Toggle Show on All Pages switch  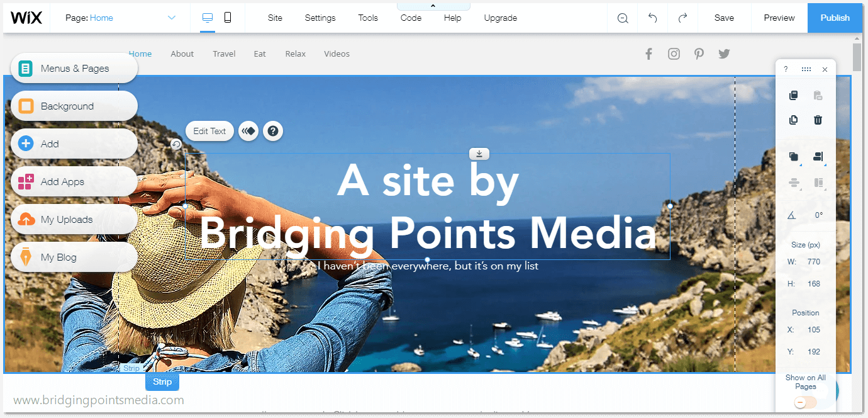[x=805, y=402]
